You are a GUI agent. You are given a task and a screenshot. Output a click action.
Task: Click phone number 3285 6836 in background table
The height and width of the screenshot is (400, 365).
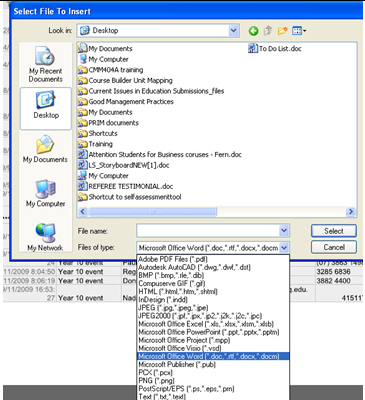coord(333,272)
